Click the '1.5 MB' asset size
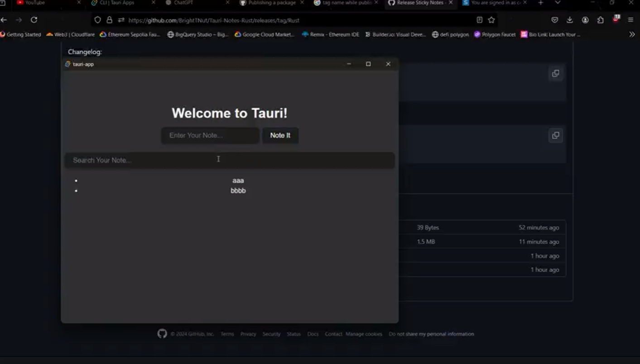This screenshot has height=364, width=640. coord(426,242)
